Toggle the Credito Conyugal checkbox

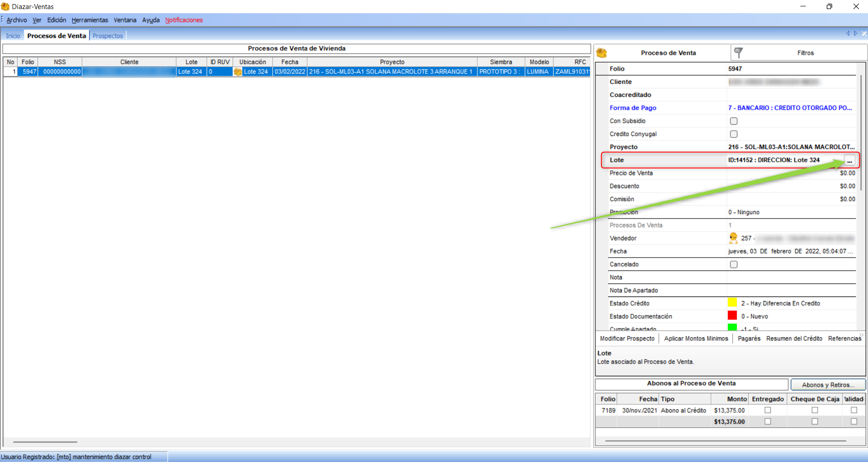click(734, 134)
